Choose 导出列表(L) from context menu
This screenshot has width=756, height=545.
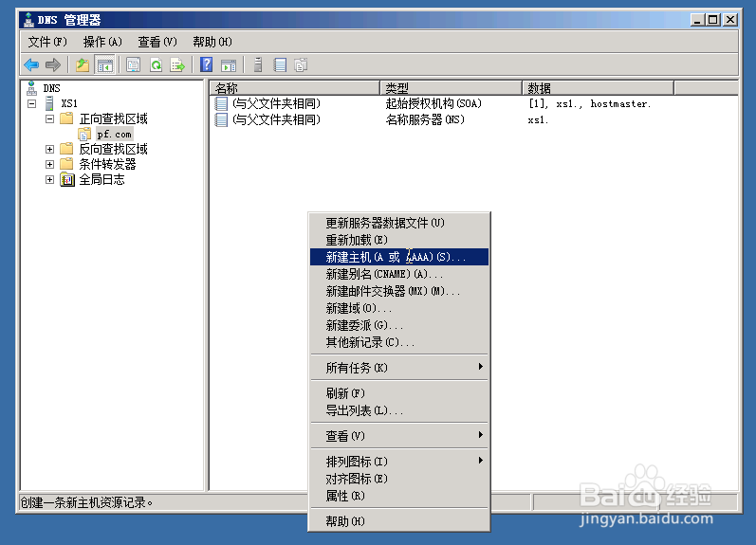coord(399,410)
